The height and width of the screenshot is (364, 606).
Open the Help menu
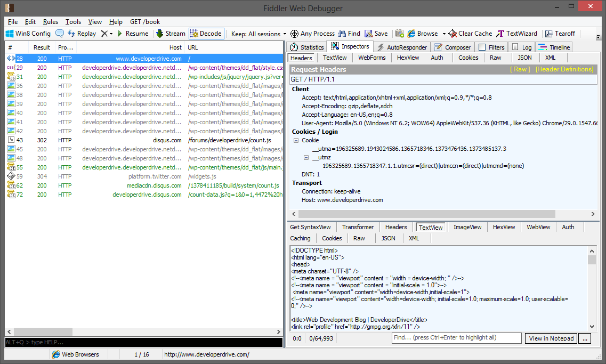pyautogui.click(x=116, y=22)
